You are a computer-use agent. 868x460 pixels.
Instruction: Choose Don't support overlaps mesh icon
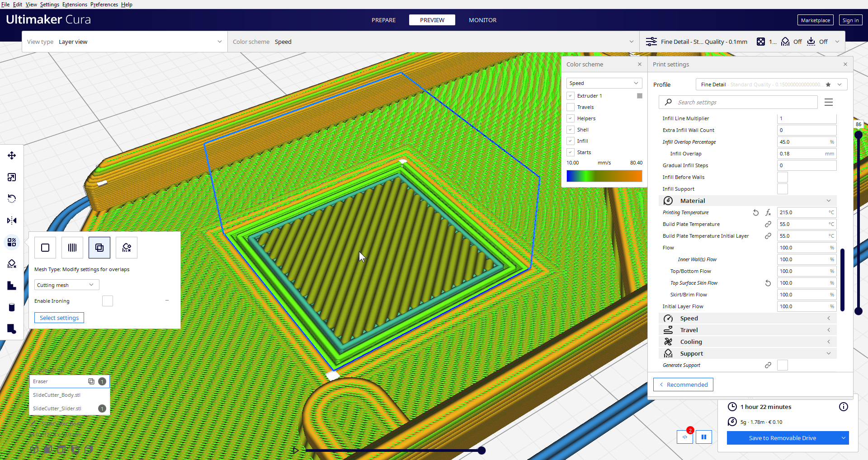(x=127, y=248)
